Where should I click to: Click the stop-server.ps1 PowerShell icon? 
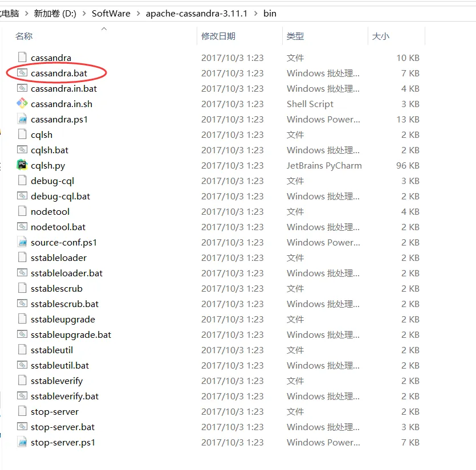22,442
